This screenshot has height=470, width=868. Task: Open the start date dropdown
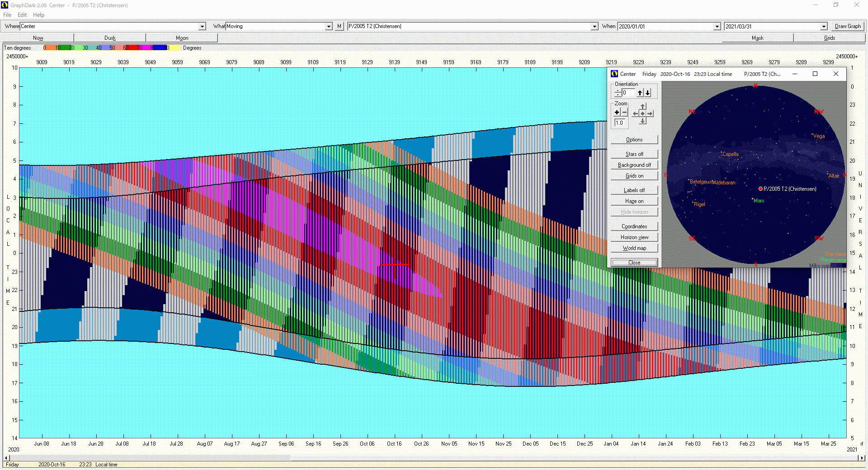click(x=717, y=27)
